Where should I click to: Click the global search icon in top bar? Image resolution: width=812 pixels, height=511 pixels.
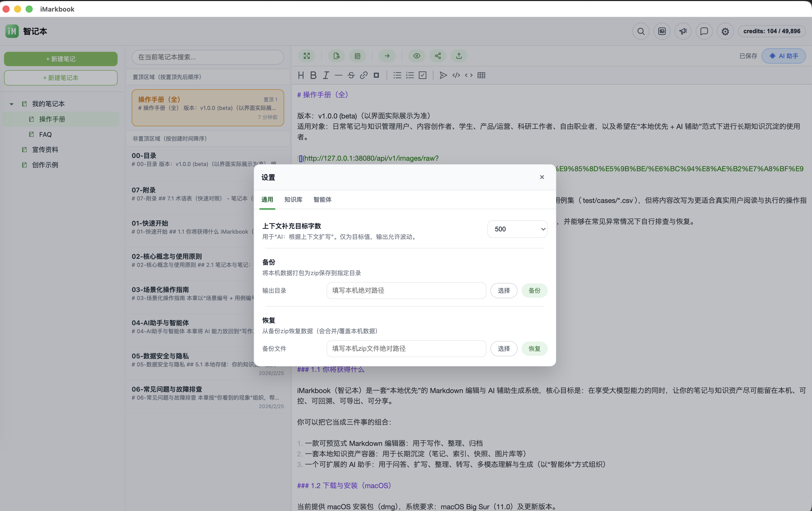[640, 31]
